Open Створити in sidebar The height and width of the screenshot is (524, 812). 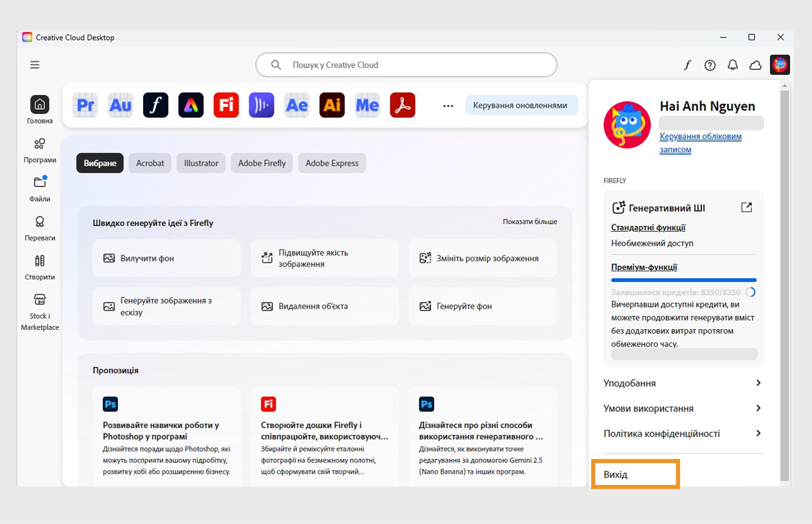click(x=40, y=267)
